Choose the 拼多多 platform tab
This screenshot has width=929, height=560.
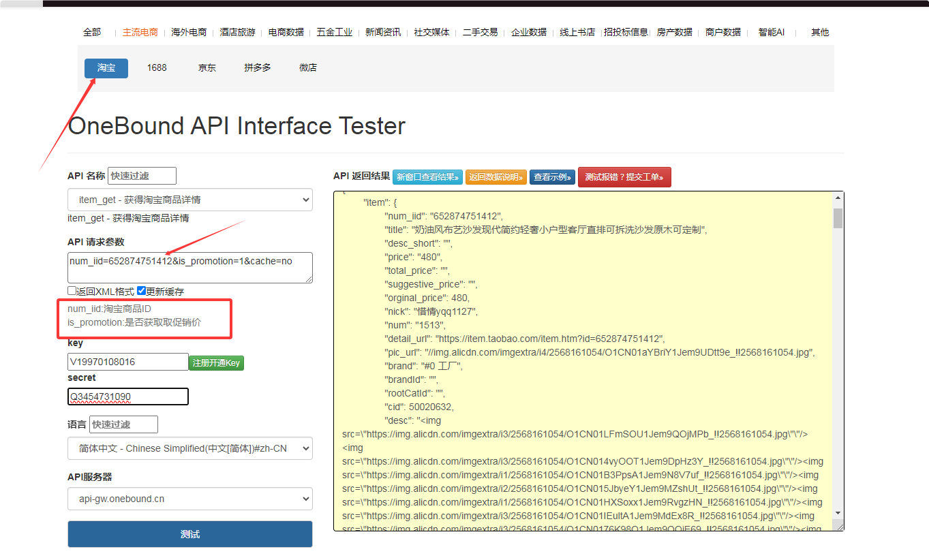click(258, 68)
